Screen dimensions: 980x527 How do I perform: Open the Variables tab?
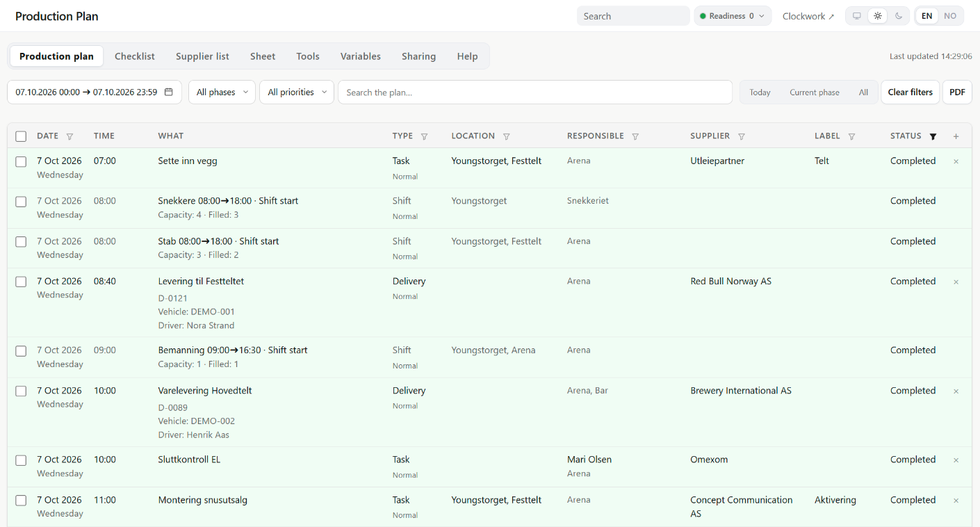click(x=361, y=56)
